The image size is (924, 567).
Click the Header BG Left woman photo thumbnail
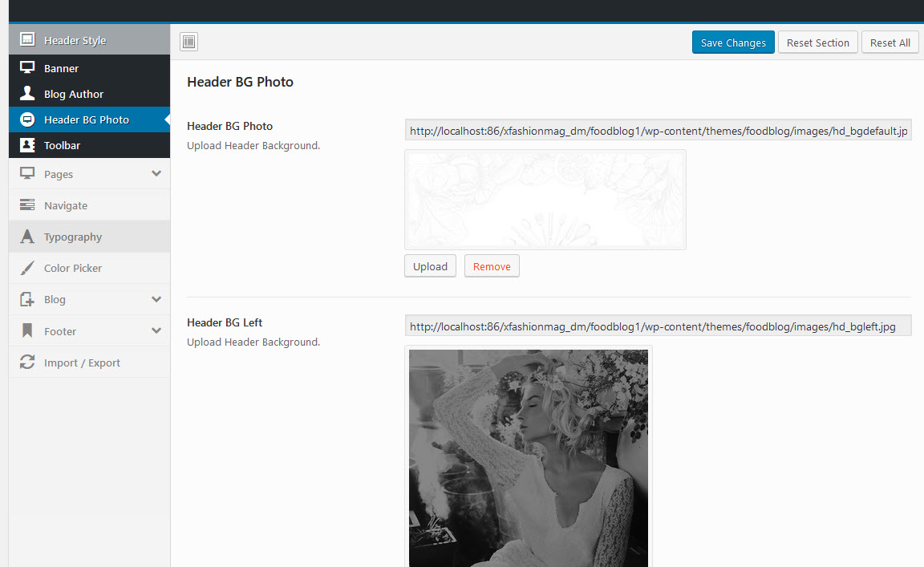click(529, 458)
